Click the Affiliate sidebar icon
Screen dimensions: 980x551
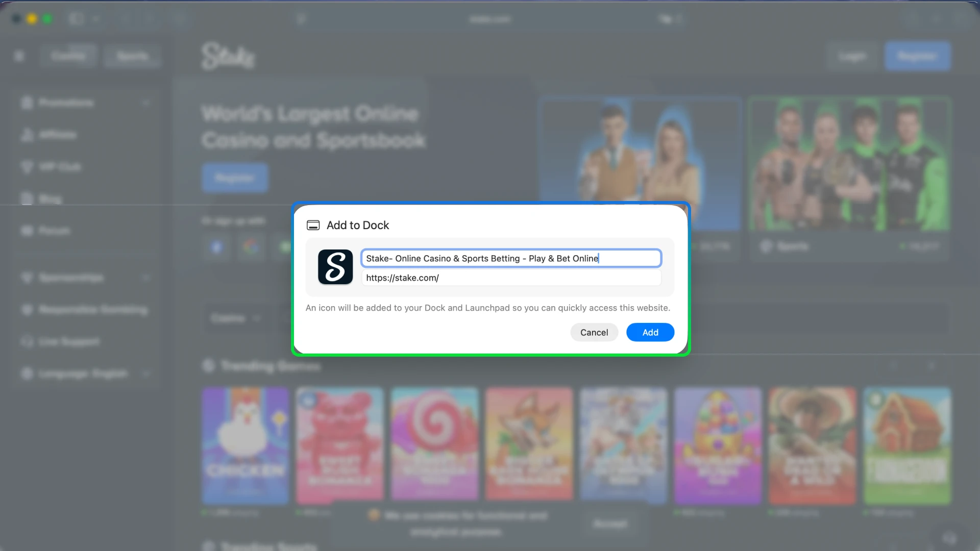[x=27, y=134]
